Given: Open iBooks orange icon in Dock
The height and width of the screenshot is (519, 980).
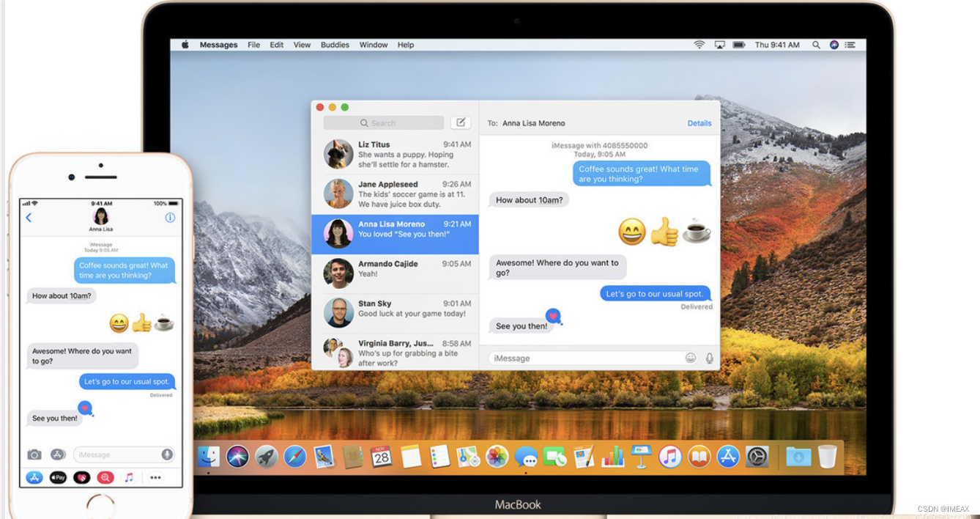Looking at the screenshot, I should tap(699, 457).
